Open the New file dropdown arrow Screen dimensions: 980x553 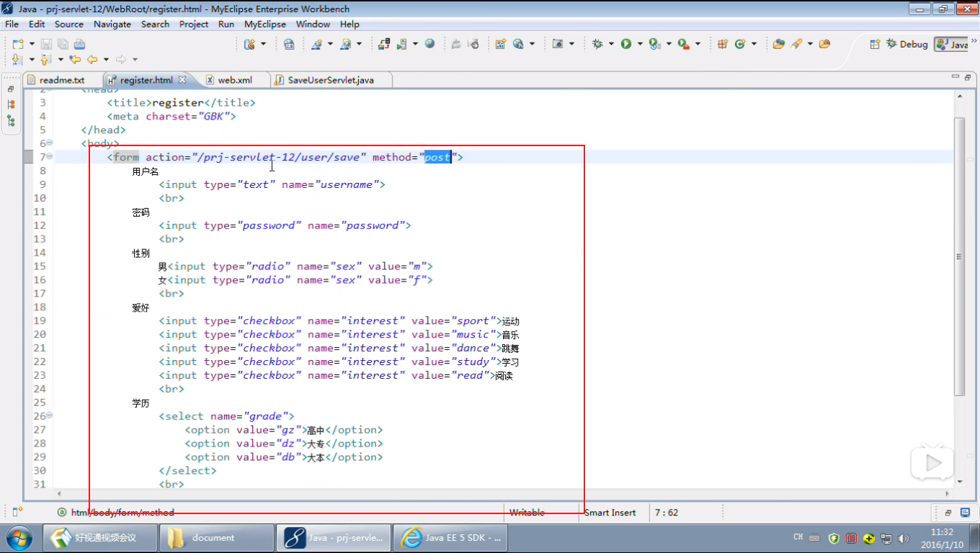[x=30, y=44]
